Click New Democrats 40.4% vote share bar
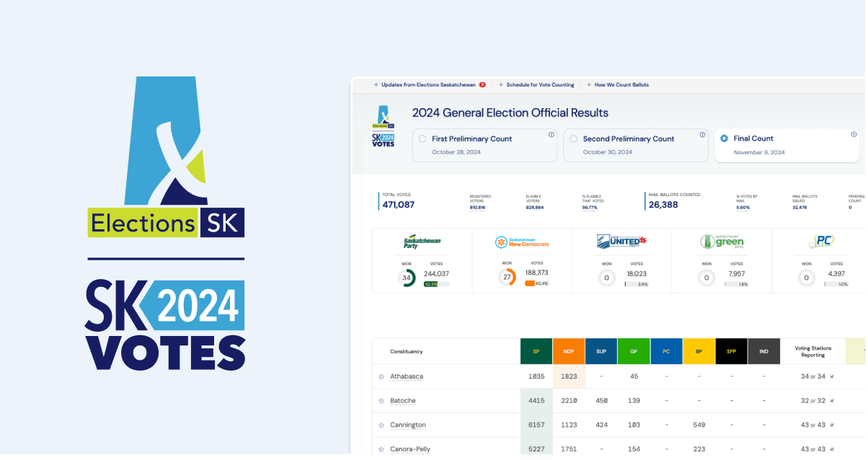The image size is (868, 460). pos(536,284)
